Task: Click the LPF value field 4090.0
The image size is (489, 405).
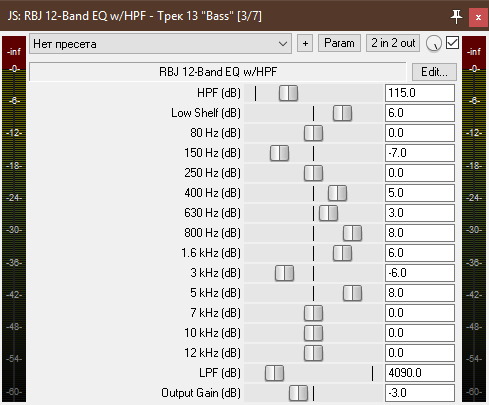Action: [420, 373]
